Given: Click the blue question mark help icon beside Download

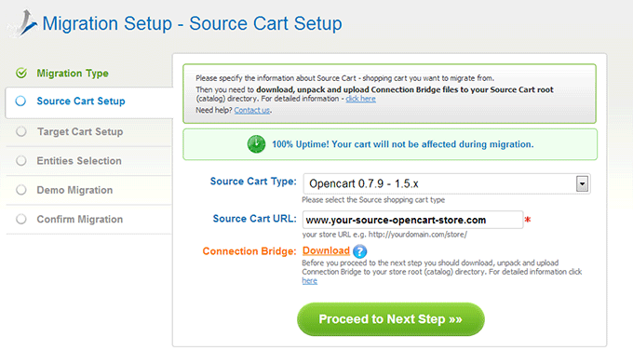Looking at the screenshot, I should 359,251.
